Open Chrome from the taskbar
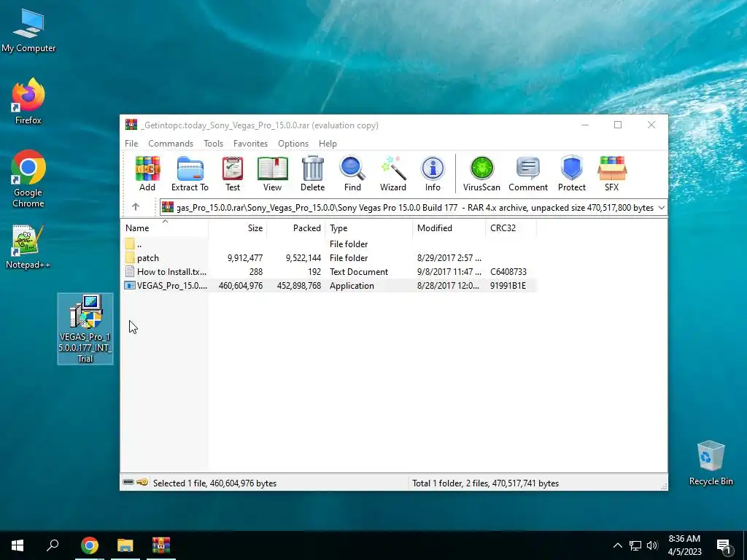The width and height of the screenshot is (747, 560). tap(90, 545)
